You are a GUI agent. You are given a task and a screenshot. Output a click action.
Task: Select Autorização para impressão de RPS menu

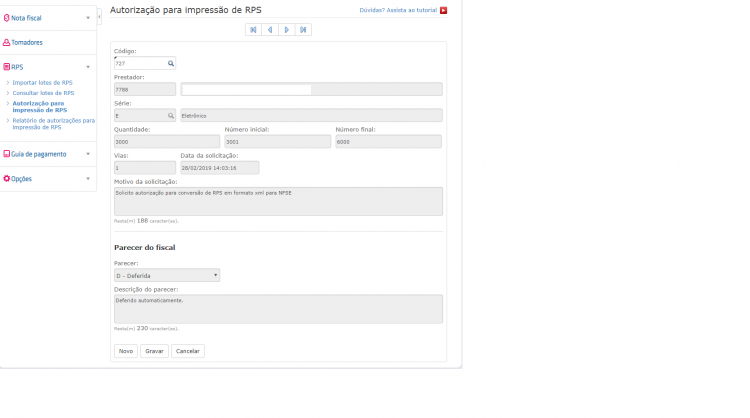click(x=40, y=107)
